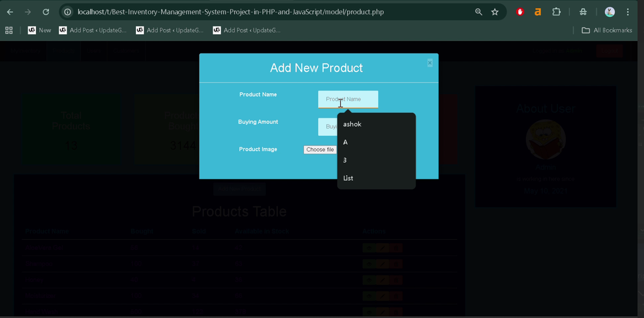
Task: Click the 'May 10, 2021' date text
Action: (x=545, y=191)
